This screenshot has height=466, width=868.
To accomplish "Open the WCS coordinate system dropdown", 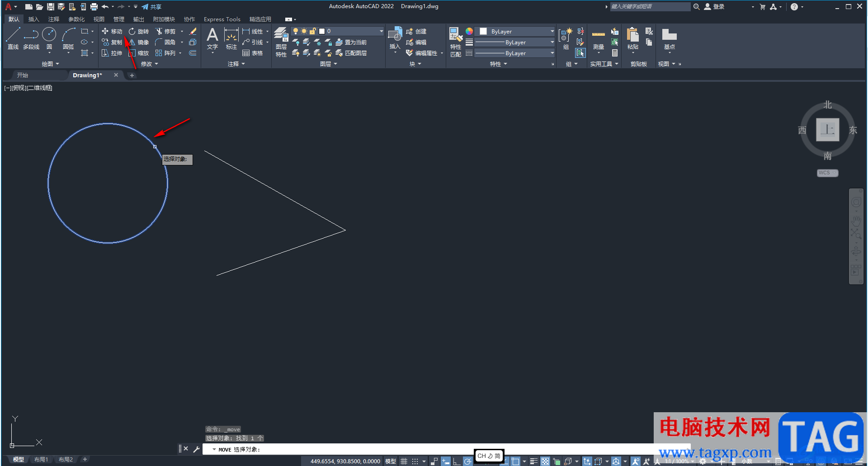I will [828, 173].
